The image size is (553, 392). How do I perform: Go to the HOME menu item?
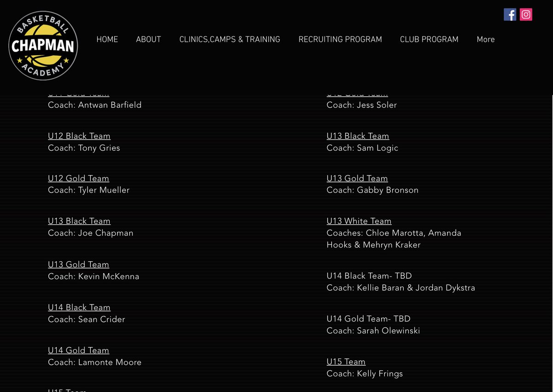107,40
